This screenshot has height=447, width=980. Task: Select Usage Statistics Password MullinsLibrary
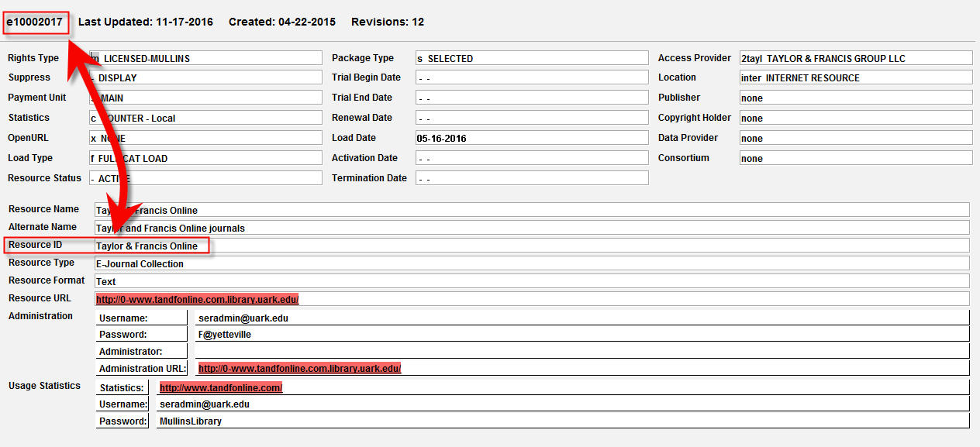563,421
